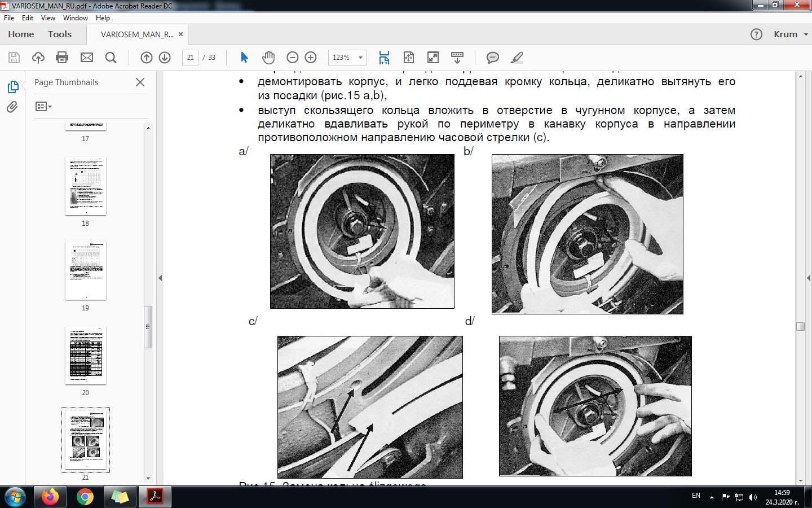The width and height of the screenshot is (812, 508).
Task: Switch to the Tools tab
Action: pyautogui.click(x=60, y=34)
